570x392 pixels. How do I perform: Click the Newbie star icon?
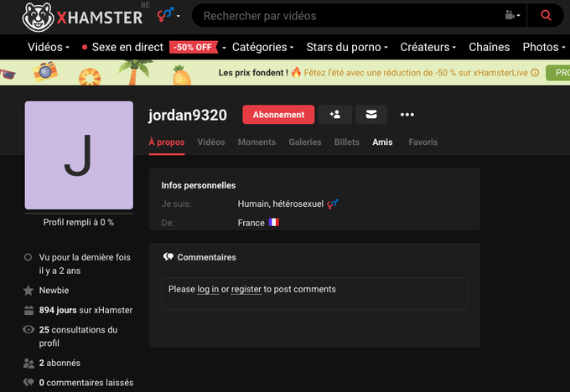(x=28, y=291)
